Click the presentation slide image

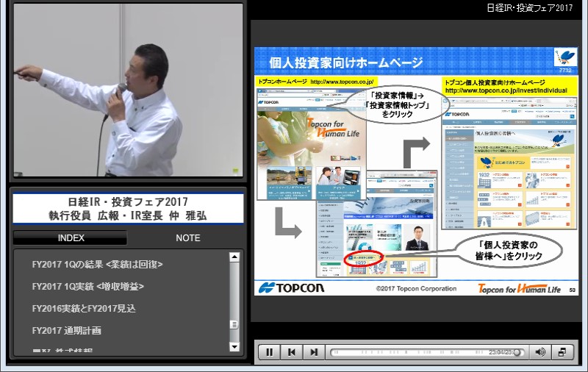(416, 171)
